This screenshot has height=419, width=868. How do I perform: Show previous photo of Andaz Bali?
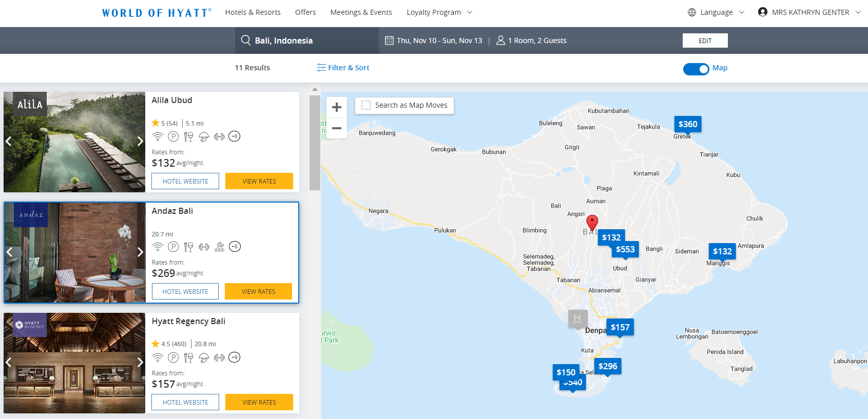pos(9,252)
